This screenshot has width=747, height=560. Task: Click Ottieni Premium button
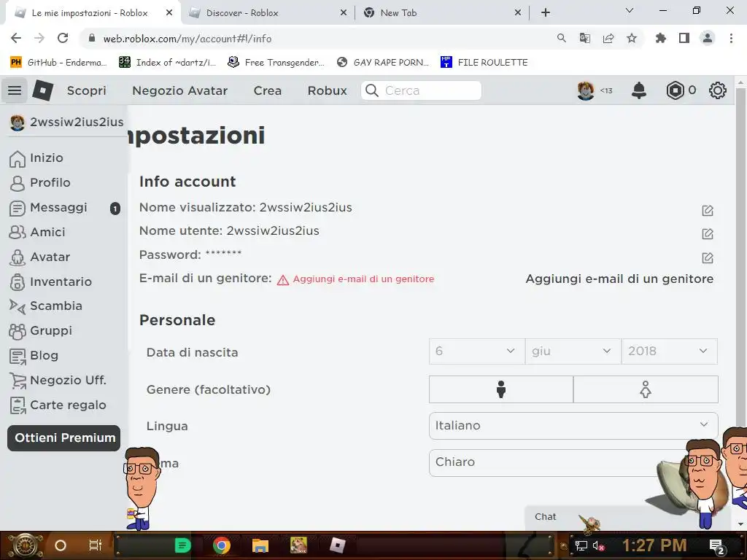[x=64, y=438]
